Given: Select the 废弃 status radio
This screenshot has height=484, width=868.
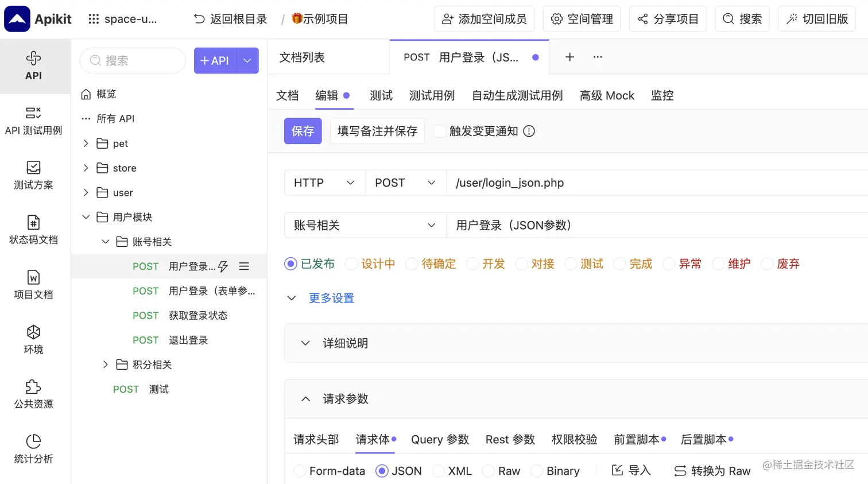Looking at the screenshot, I should pos(767,264).
